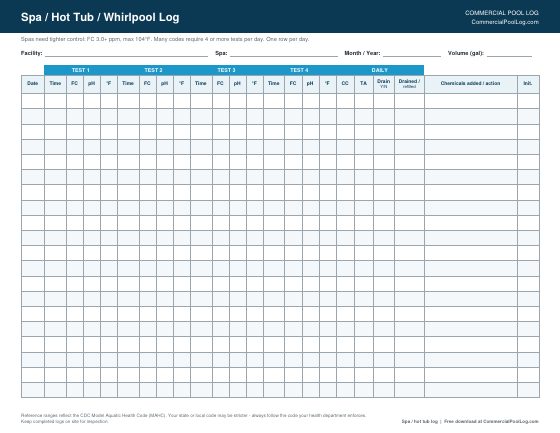Click the "Keep completed logs on site" note
Screen dimensions: 560x433
(x=65, y=422)
